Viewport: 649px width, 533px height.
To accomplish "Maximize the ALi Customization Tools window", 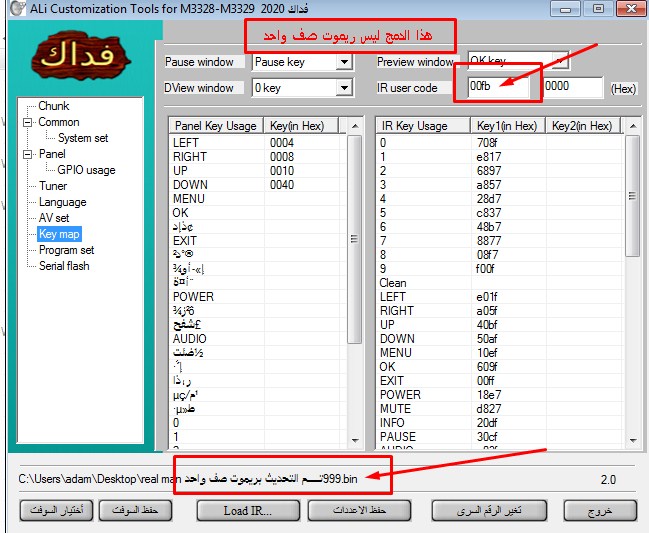I will (x=598, y=8).
